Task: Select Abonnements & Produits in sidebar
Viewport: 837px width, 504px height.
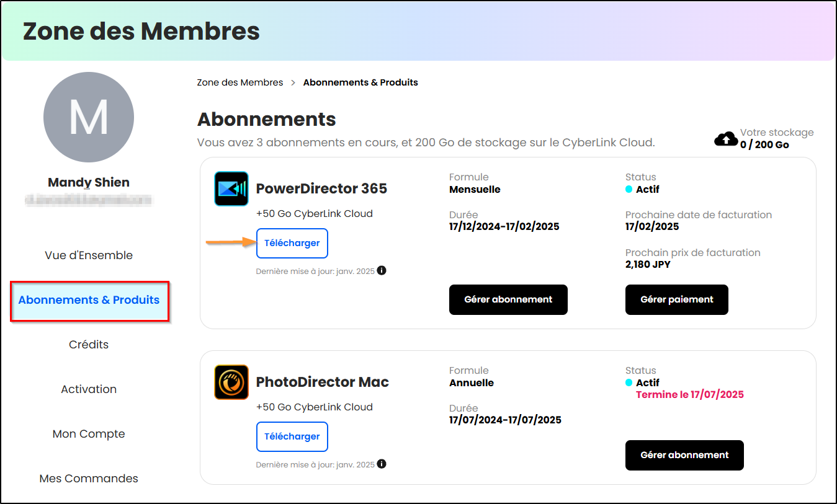Action: coord(89,300)
